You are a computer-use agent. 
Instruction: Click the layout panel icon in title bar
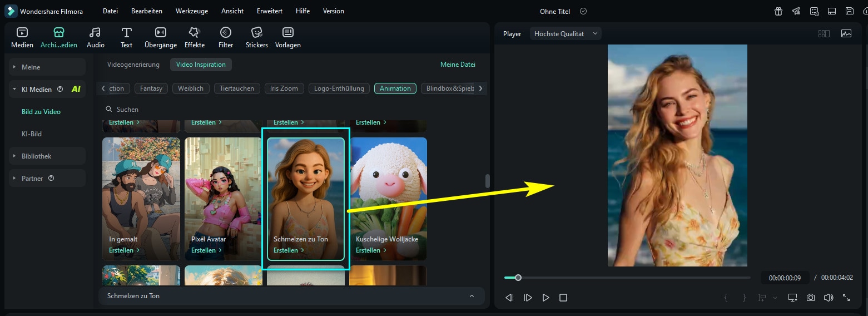832,11
